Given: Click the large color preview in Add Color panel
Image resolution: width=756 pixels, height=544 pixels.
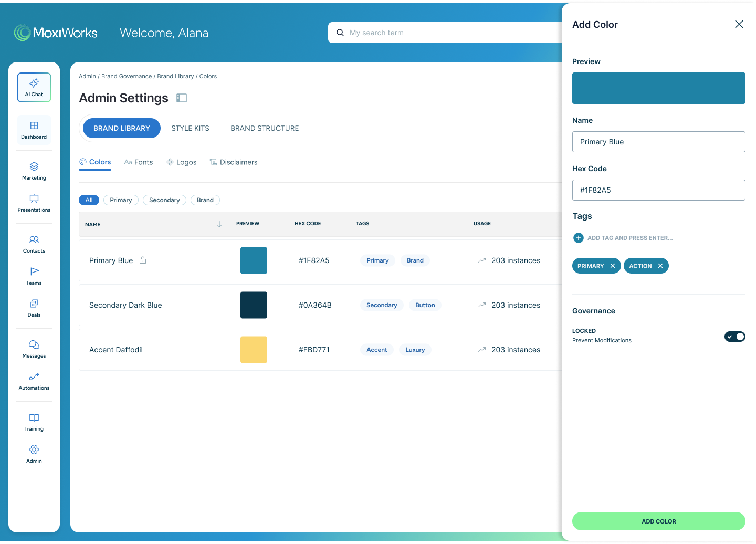Looking at the screenshot, I should 659,88.
